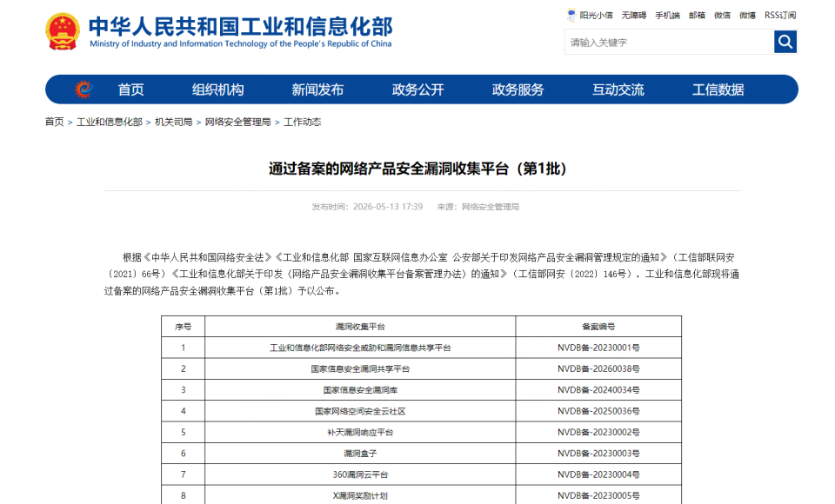Click the cell 国家信息安全漏洞共享平台
Screen dimensions: 835x504
point(360,368)
